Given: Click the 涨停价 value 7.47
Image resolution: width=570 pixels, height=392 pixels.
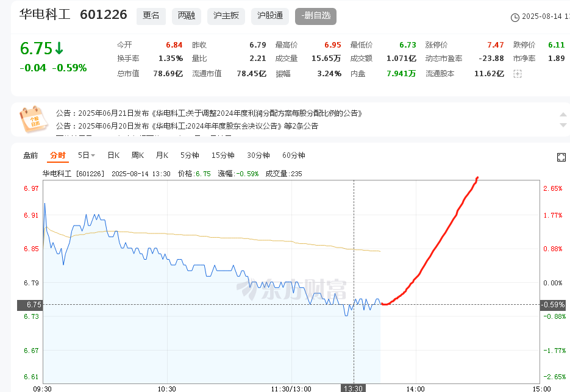Looking at the screenshot, I should pyautogui.click(x=496, y=45).
